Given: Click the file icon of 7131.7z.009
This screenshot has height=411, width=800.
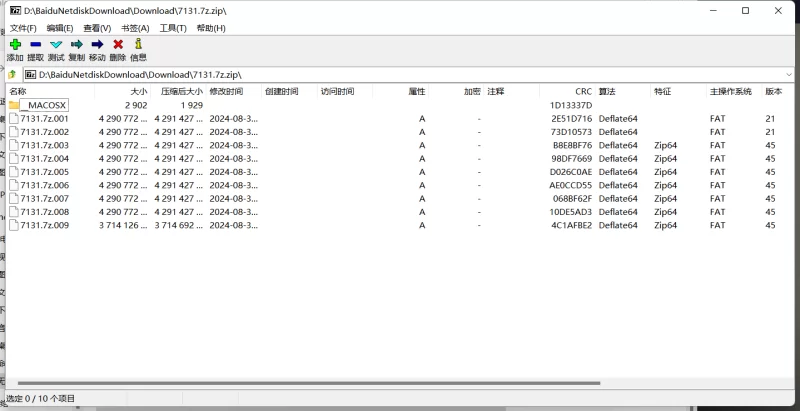Looking at the screenshot, I should pos(14,225).
